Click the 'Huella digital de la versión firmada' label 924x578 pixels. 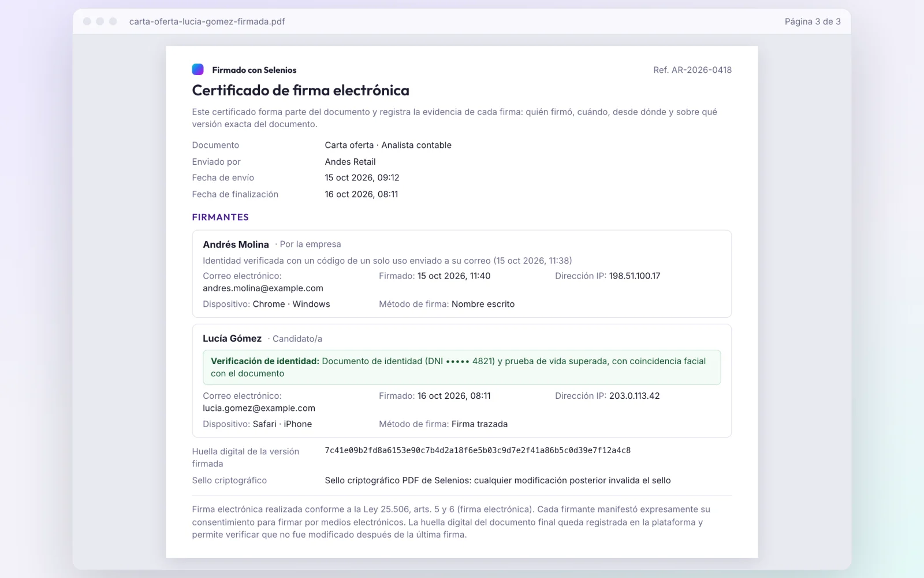245,457
